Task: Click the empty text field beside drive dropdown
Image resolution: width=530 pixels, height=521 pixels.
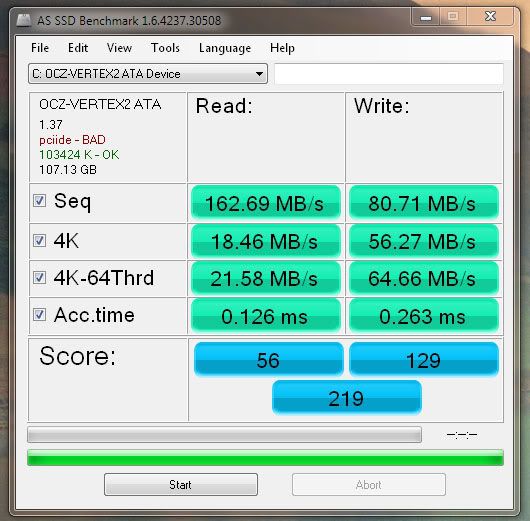Action: 389,73
